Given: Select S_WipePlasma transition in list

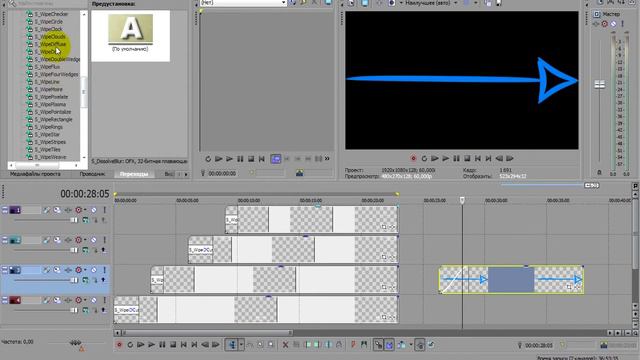Looking at the screenshot, I should click(x=50, y=104).
